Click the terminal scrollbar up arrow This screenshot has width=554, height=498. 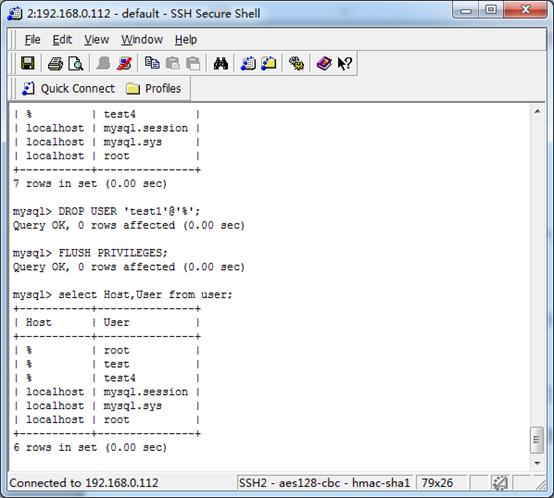coord(537,112)
